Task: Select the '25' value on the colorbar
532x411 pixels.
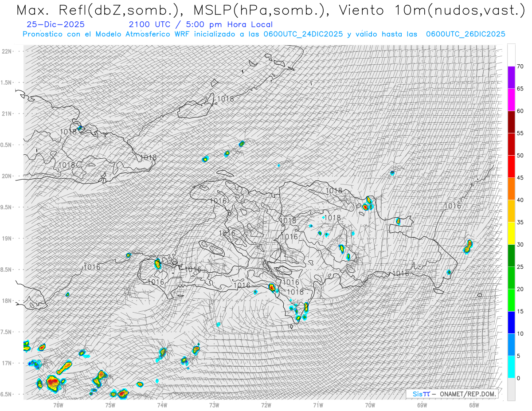Action: coord(520,267)
